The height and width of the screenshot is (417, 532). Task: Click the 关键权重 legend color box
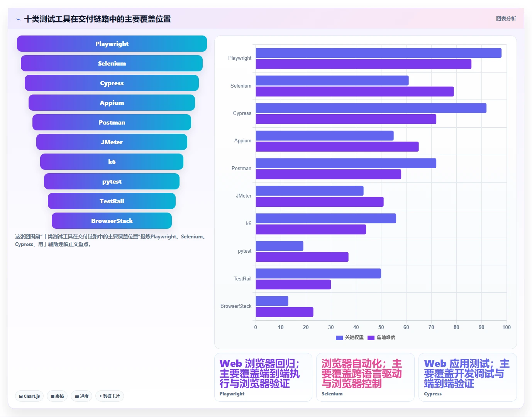click(339, 338)
